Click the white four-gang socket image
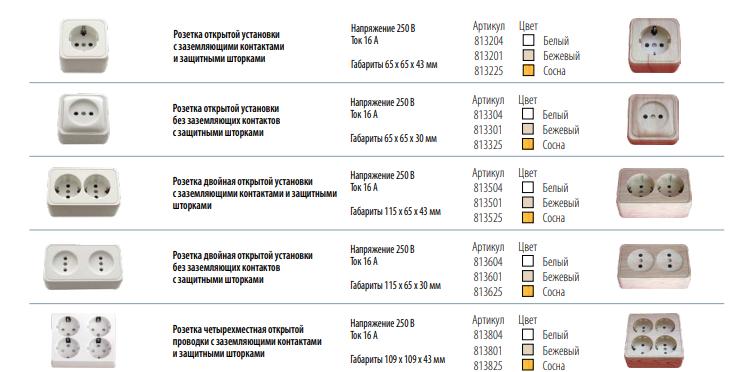 click(84, 340)
